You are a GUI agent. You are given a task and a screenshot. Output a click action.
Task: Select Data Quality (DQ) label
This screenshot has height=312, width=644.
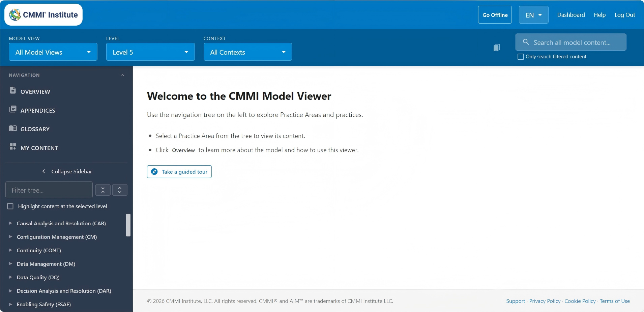(38, 277)
